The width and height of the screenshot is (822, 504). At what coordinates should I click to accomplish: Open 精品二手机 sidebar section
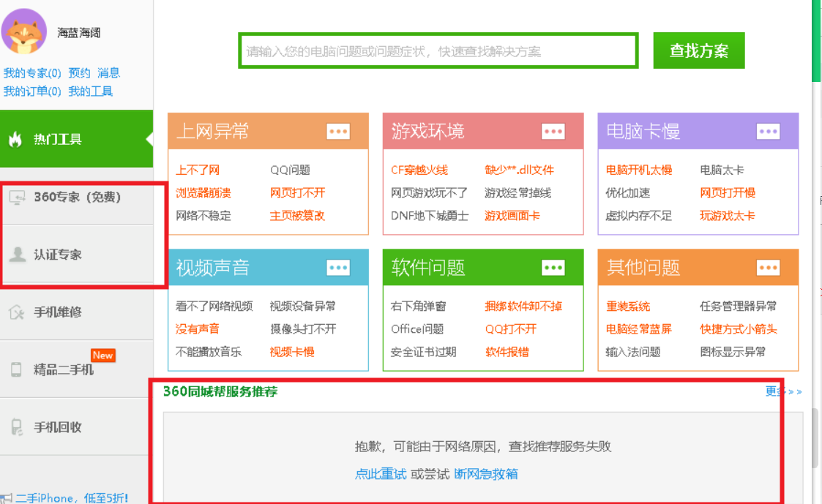77,369
